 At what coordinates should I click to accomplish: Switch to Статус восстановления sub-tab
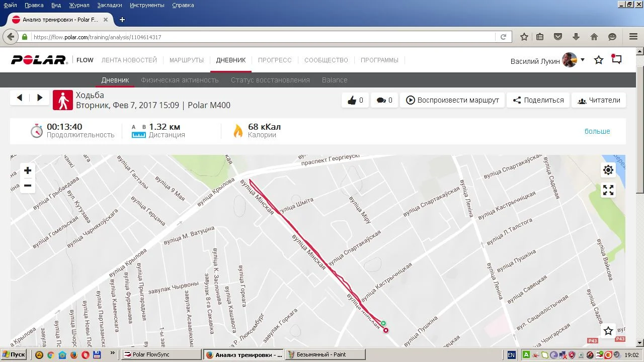pos(270,80)
